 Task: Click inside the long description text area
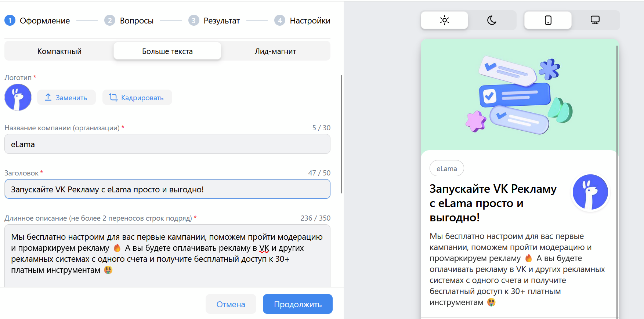167,256
